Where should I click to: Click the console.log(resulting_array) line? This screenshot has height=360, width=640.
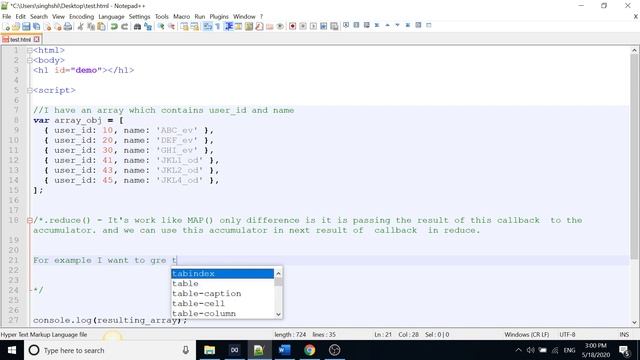(x=110, y=320)
